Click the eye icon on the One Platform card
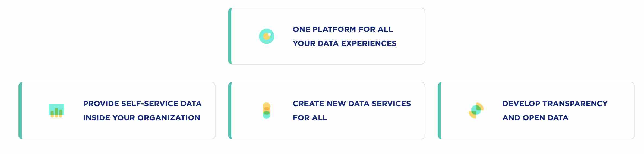644x154 pixels. (x=267, y=36)
